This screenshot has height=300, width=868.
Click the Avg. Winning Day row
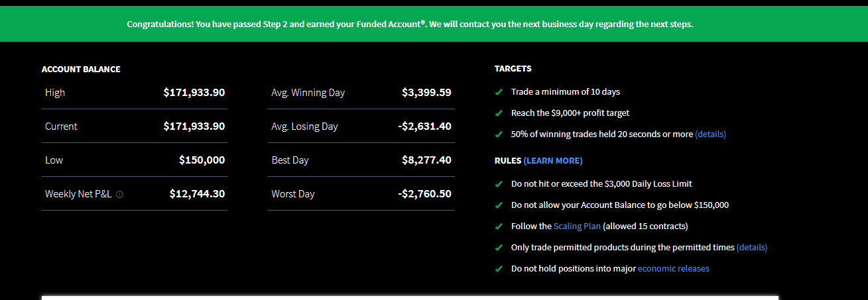(361, 93)
